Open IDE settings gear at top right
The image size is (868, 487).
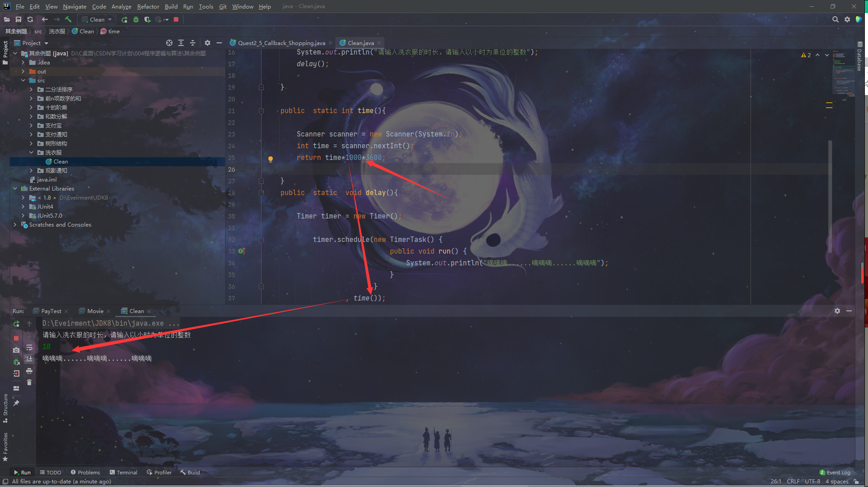(847, 19)
